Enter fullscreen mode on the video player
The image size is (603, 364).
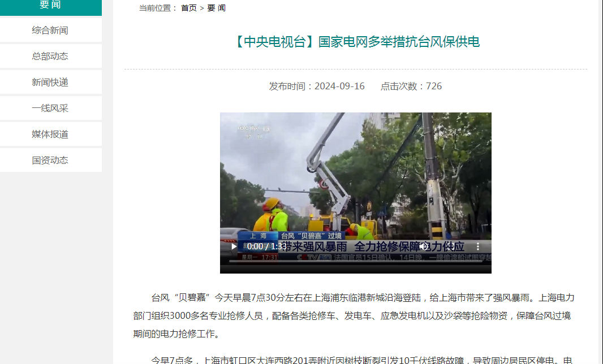click(451, 246)
